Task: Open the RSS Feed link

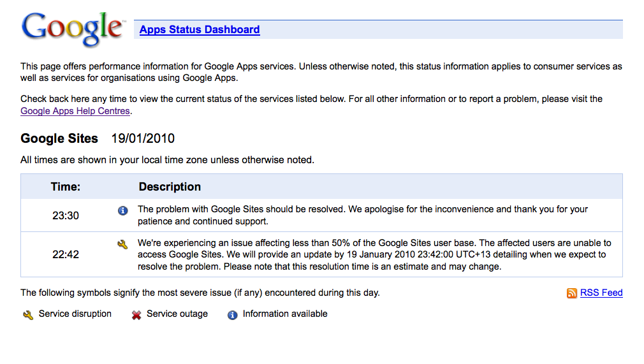Action: pos(601,293)
